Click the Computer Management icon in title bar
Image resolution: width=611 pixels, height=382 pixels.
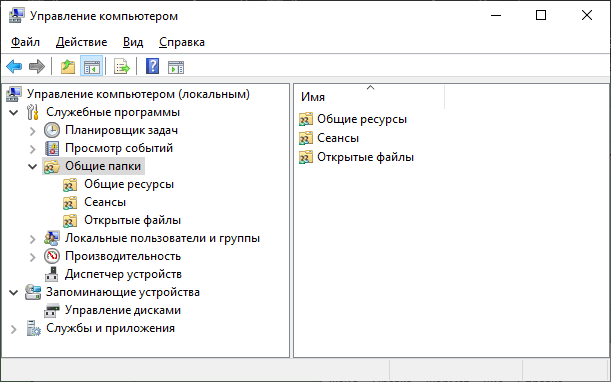pyautogui.click(x=17, y=16)
